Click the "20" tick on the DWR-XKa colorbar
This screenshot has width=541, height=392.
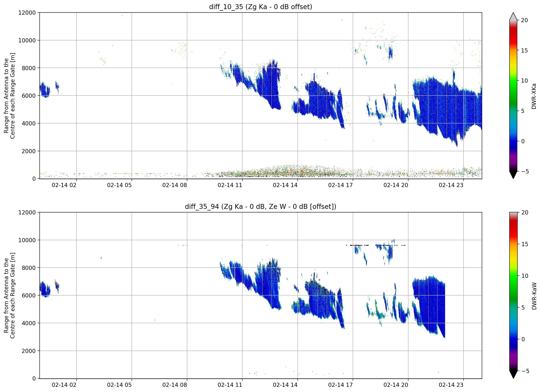524,20
